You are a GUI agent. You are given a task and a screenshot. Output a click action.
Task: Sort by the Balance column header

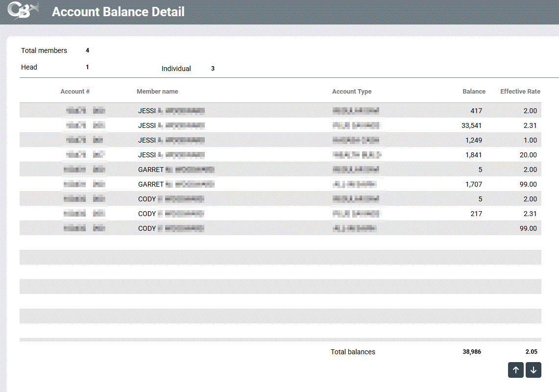[x=474, y=92]
